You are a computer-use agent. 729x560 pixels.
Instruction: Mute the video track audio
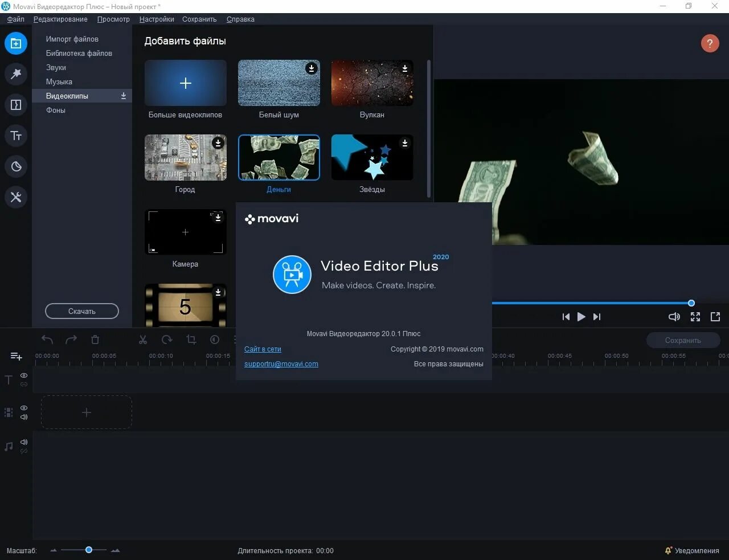click(x=24, y=417)
